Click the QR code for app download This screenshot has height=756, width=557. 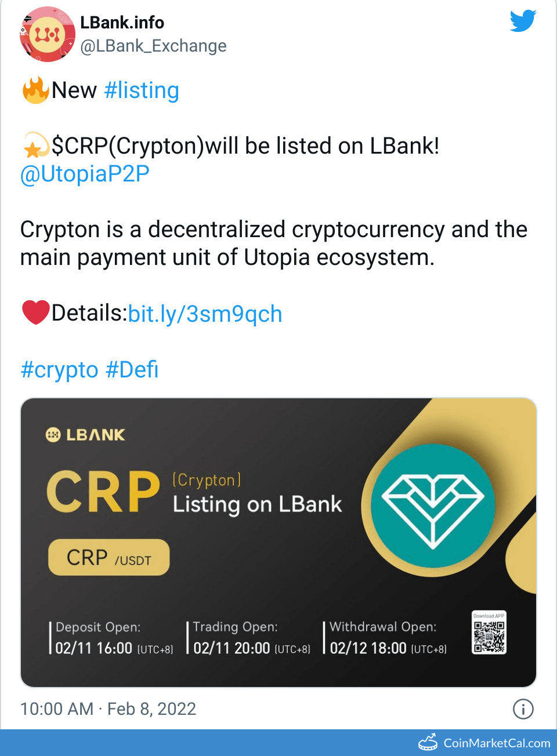(x=489, y=633)
